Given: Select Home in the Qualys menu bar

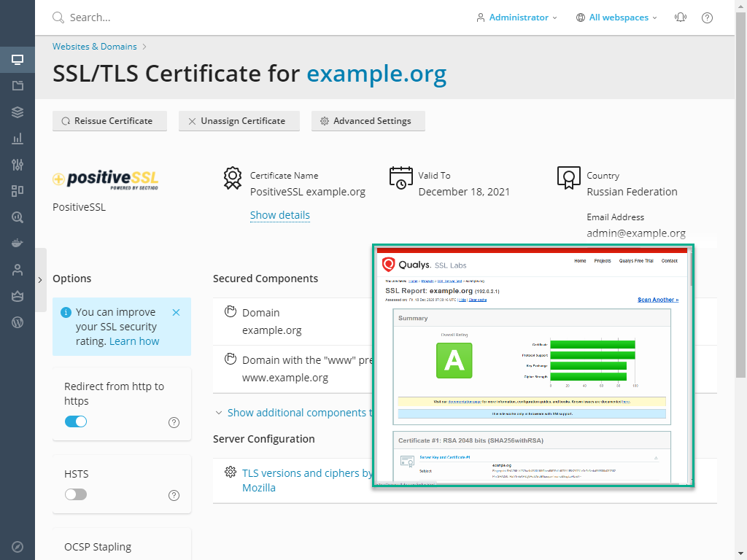Looking at the screenshot, I should (579, 260).
